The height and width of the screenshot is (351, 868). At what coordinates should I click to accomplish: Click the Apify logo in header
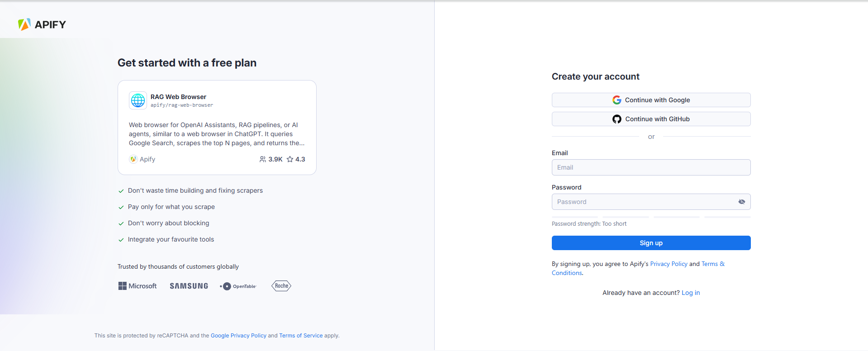point(42,24)
